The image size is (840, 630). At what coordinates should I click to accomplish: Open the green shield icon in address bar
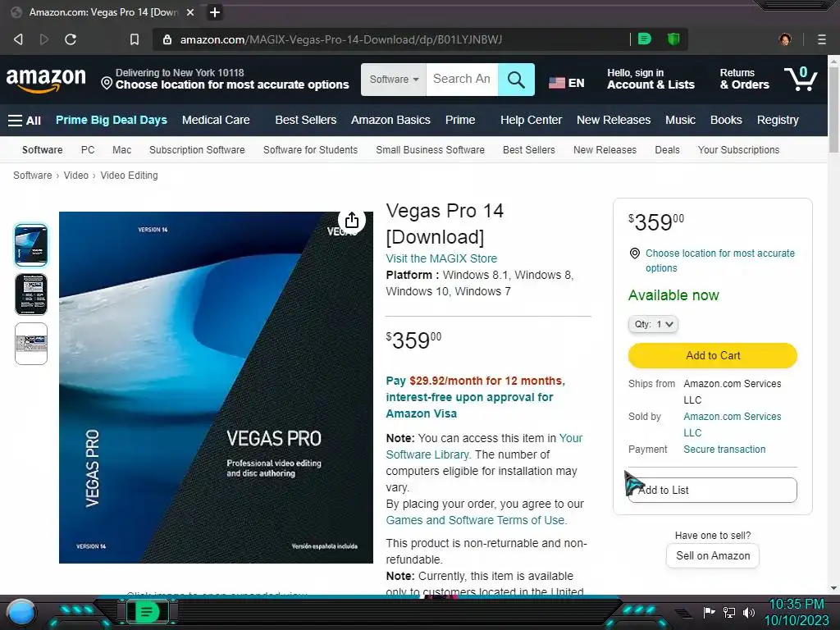pos(673,39)
